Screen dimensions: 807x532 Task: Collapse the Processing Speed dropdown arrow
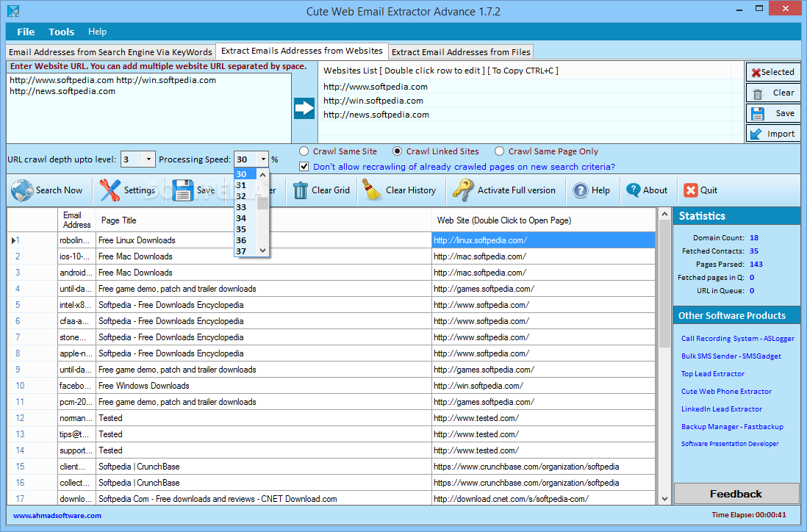click(263, 159)
